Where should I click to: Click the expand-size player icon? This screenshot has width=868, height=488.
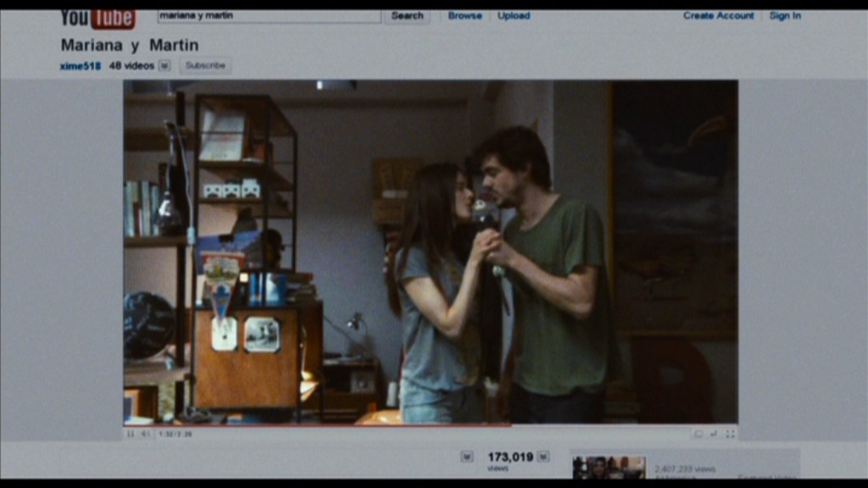pos(714,435)
